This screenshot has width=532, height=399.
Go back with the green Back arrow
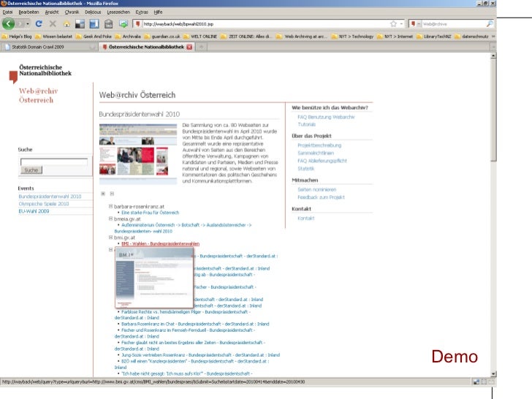(8, 23)
